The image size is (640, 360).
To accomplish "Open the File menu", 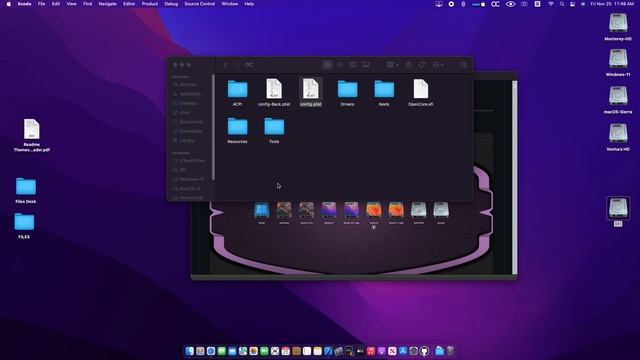I will pos(41,4).
